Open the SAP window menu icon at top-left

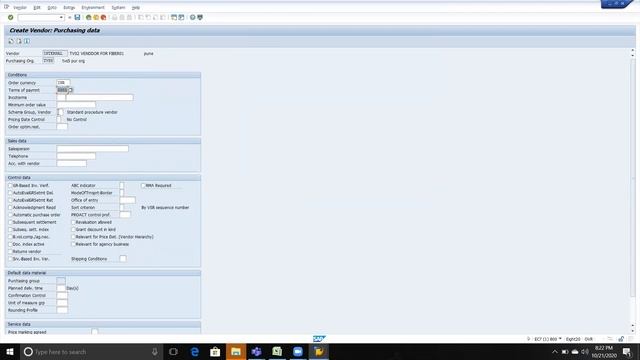(x=6, y=7)
